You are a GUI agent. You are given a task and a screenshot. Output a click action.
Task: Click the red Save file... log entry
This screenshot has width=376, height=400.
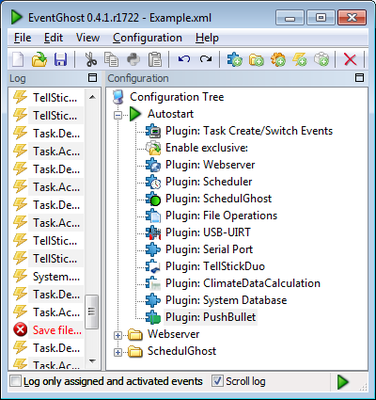(x=57, y=330)
